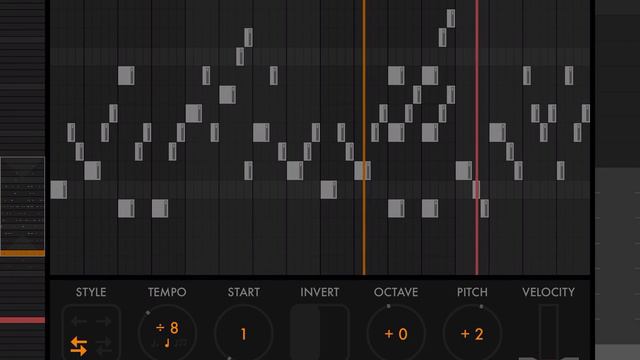640x360 pixels.
Task: Adjust the Tempo dial showing ÷ 8
Action: click(x=167, y=333)
